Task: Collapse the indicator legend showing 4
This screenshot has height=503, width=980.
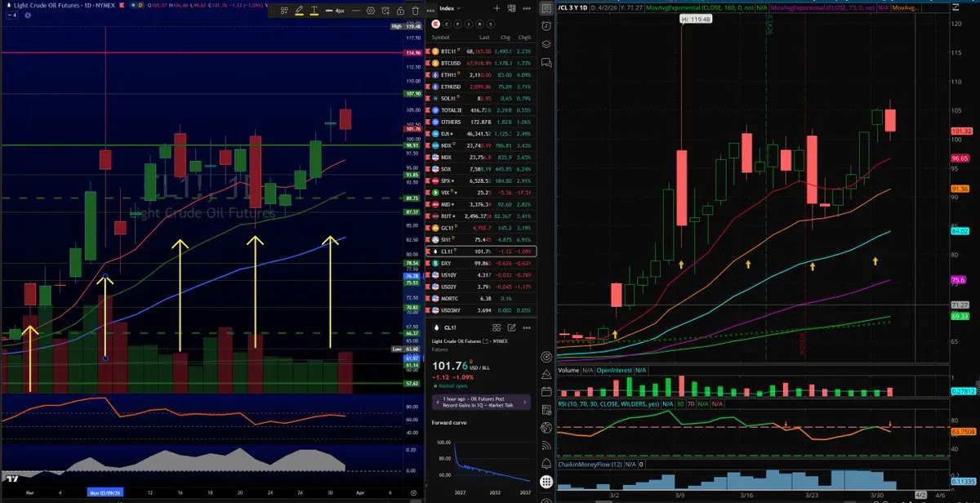Action: (x=11, y=16)
